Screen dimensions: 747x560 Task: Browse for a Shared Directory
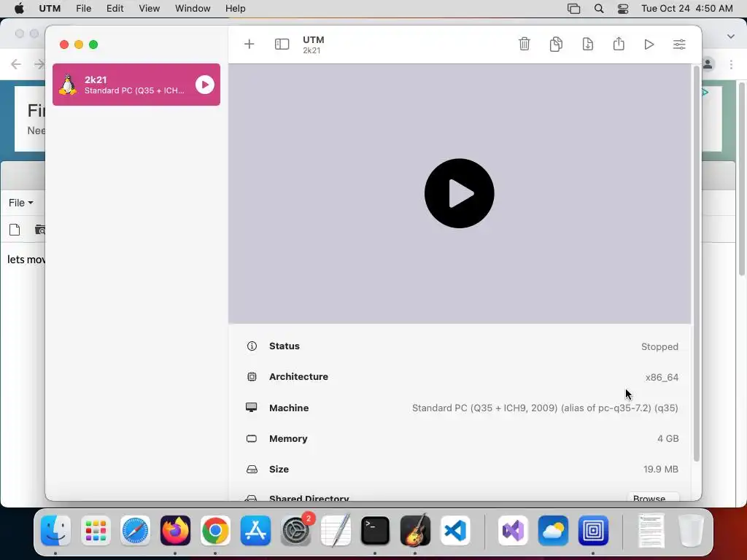(653, 497)
